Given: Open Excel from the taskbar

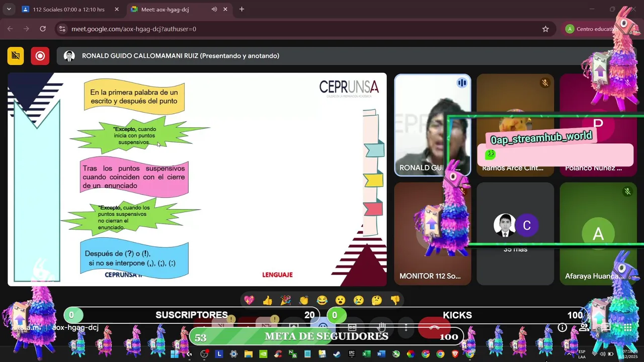Looking at the screenshot, I should pos(366,354).
